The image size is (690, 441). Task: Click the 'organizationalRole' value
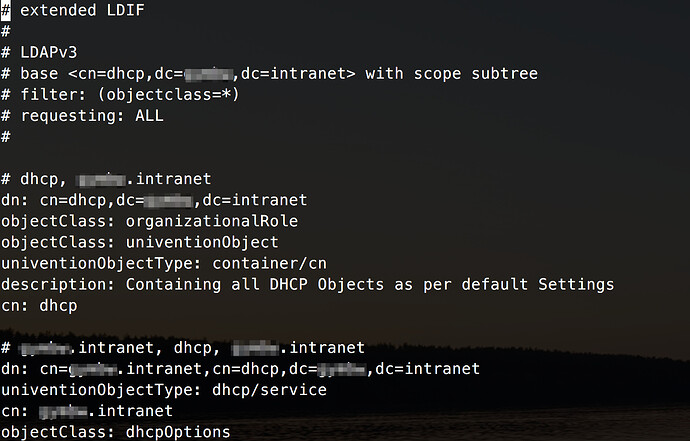[x=212, y=221]
